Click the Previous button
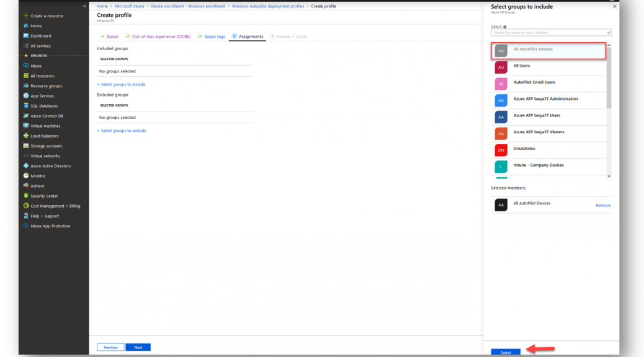Screen dimensions: 644x357 coord(110,347)
